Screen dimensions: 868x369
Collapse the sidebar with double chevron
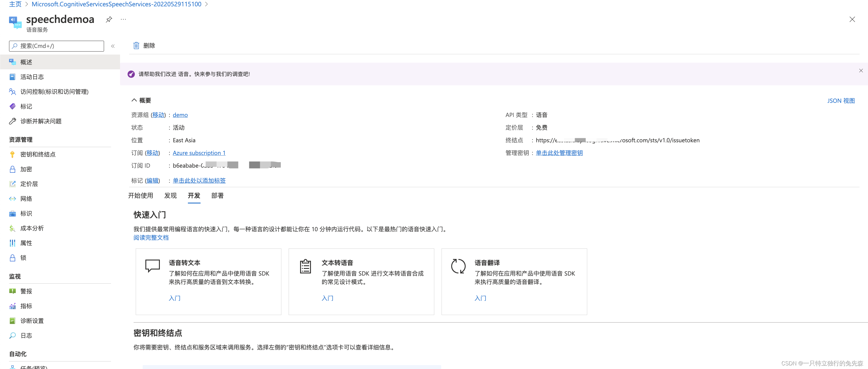pos(113,46)
